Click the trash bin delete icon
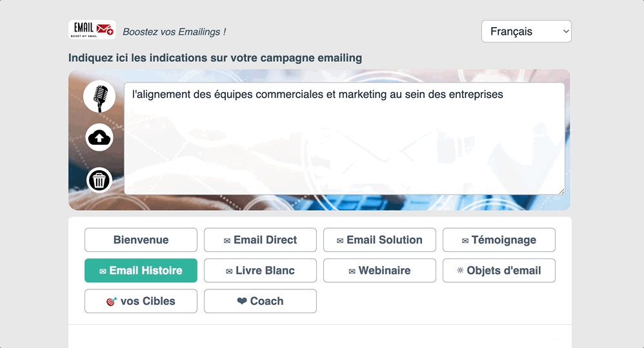Screen dimensions: 644x348 pos(99,180)
